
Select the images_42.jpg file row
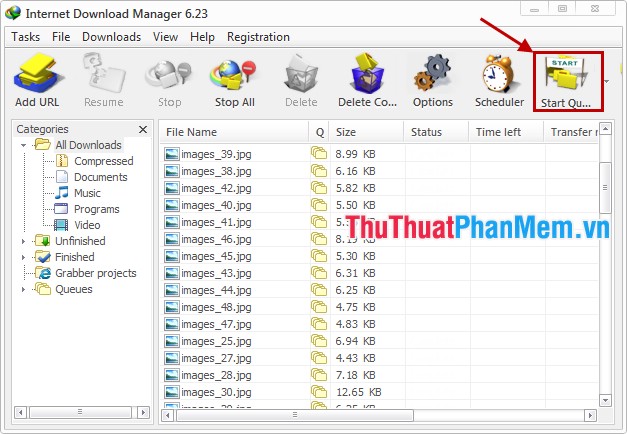point(379,188)
